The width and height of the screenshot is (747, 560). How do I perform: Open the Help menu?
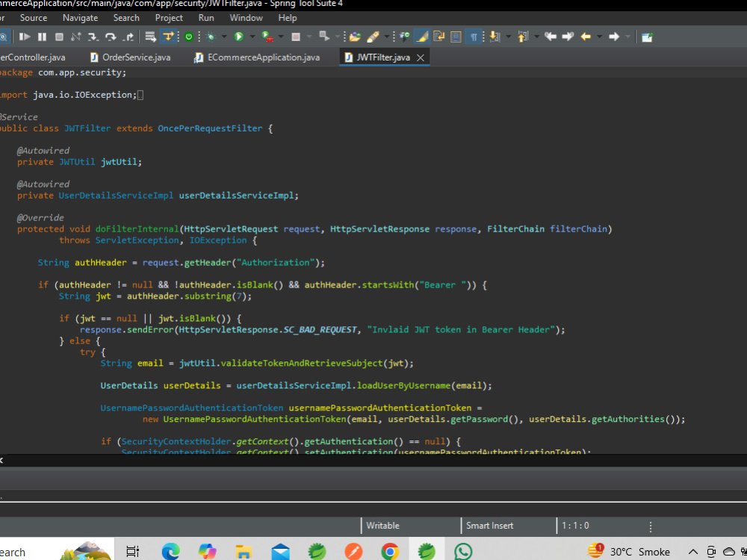coord(288,18)
